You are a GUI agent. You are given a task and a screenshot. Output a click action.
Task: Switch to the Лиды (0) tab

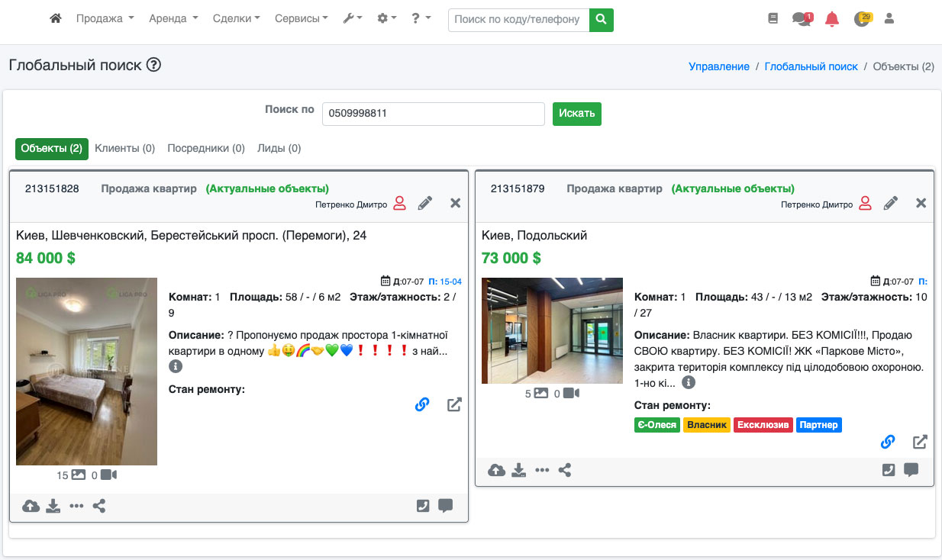click(x=279, y=148)
